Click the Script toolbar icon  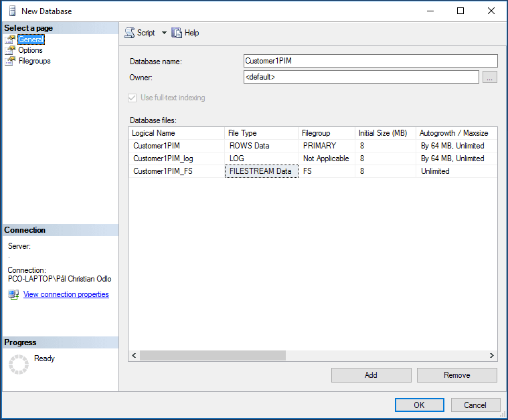[x=130, y=33]
